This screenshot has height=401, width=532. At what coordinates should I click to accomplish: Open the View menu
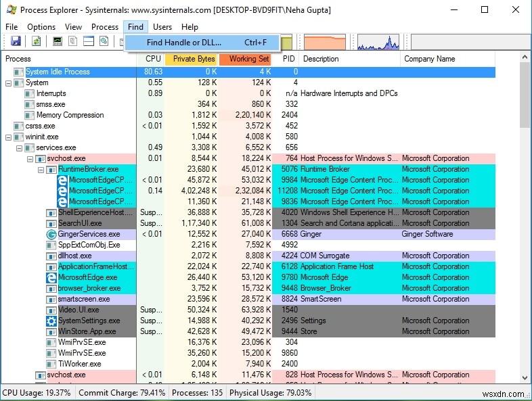point(73,27)
